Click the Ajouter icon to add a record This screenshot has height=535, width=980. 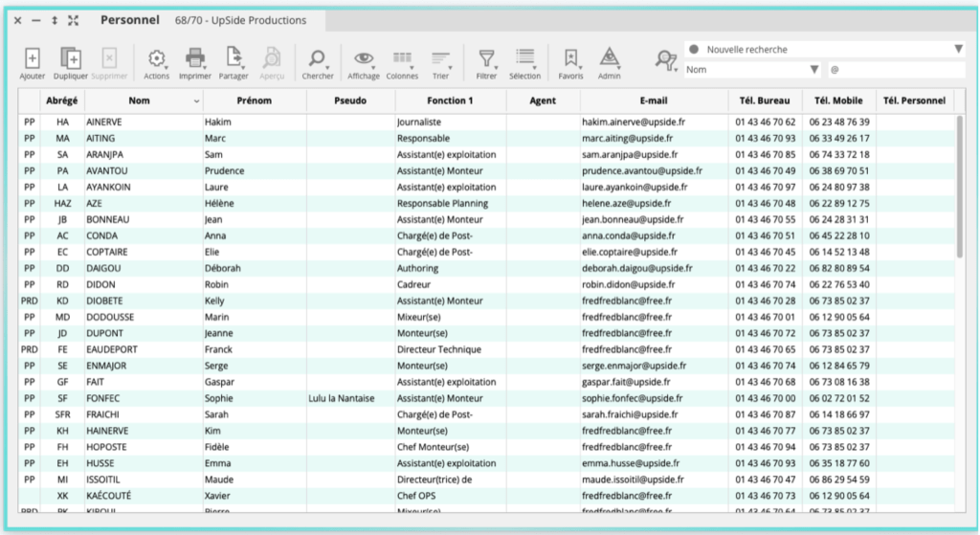[x=32, y=59]
